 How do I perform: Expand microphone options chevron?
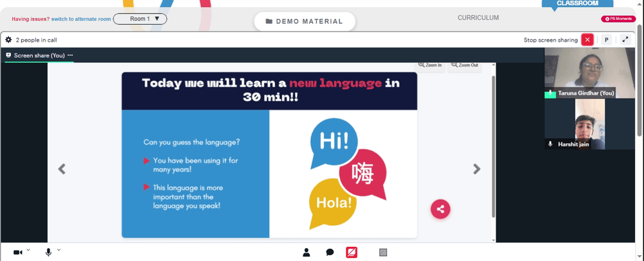click(x=59, y=249)
